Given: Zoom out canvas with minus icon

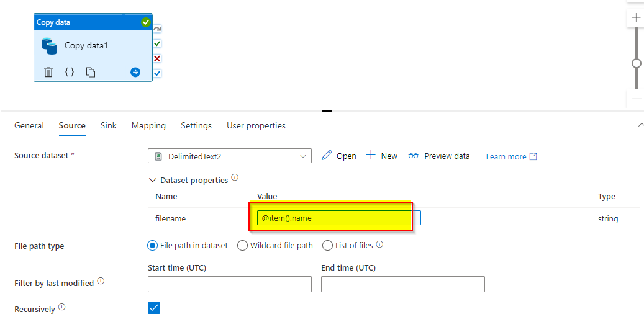Looking at the screenshot, I should (x=636, y=99).
